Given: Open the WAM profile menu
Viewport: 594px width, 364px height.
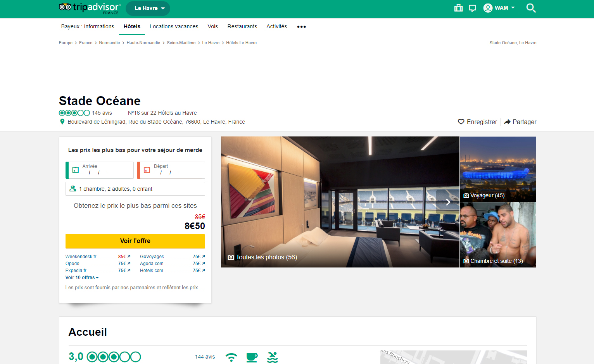Looking at the screenshot, I should pyautogui.click(x=499, y=8).
